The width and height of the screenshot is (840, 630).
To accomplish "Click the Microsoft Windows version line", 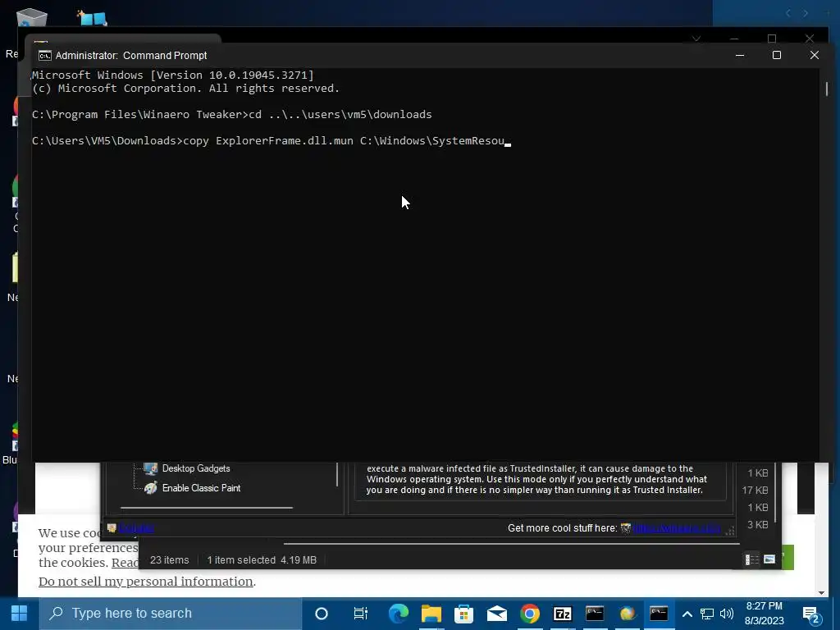I will [x=172, y=75].
